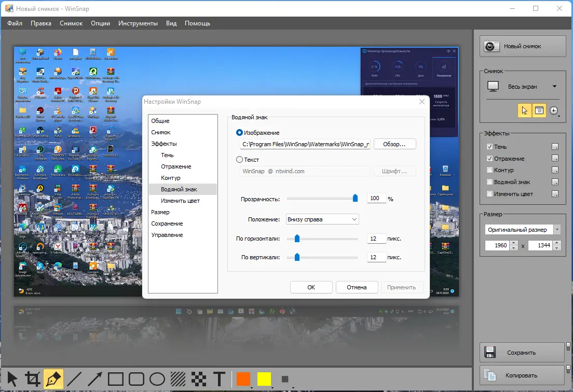This screenshot has height=392, width=573.
Task: Click the orange color swatch
Action: point(243,379)
